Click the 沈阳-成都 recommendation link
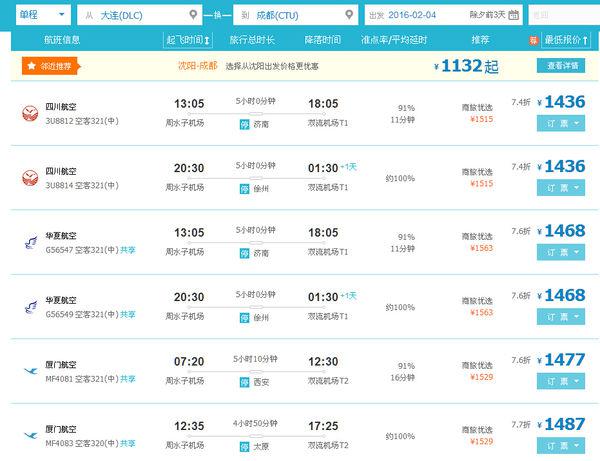This screenshot has width=600, height=461. point(197,66)
